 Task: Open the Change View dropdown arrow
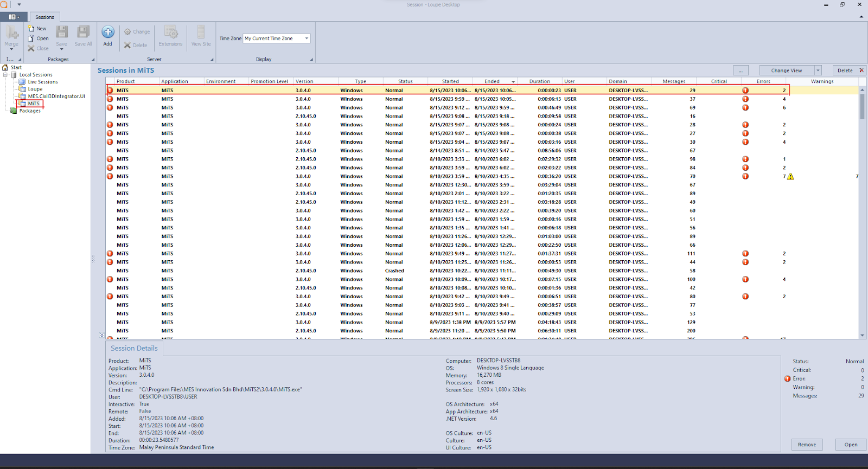818,70
